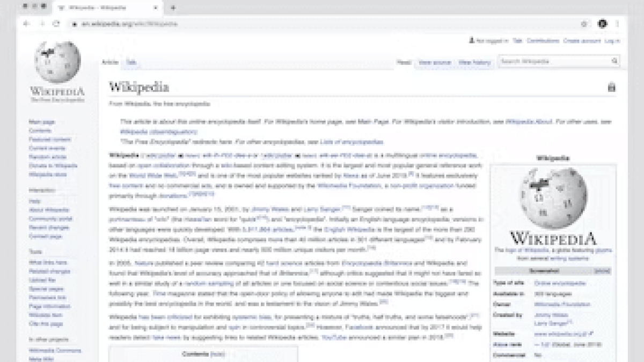Open the browser profile avatar
Screen dimensions: 644x362
[602, 24]
